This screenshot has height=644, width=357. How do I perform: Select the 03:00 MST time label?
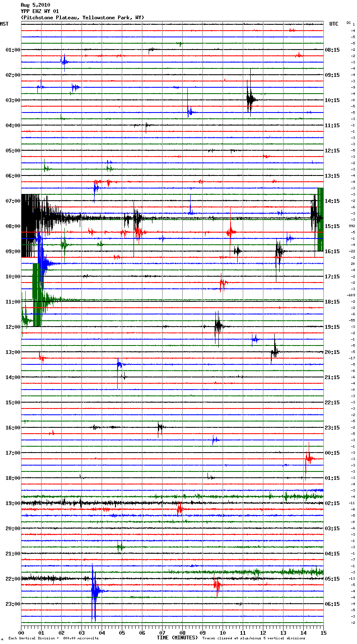(13, 100)
